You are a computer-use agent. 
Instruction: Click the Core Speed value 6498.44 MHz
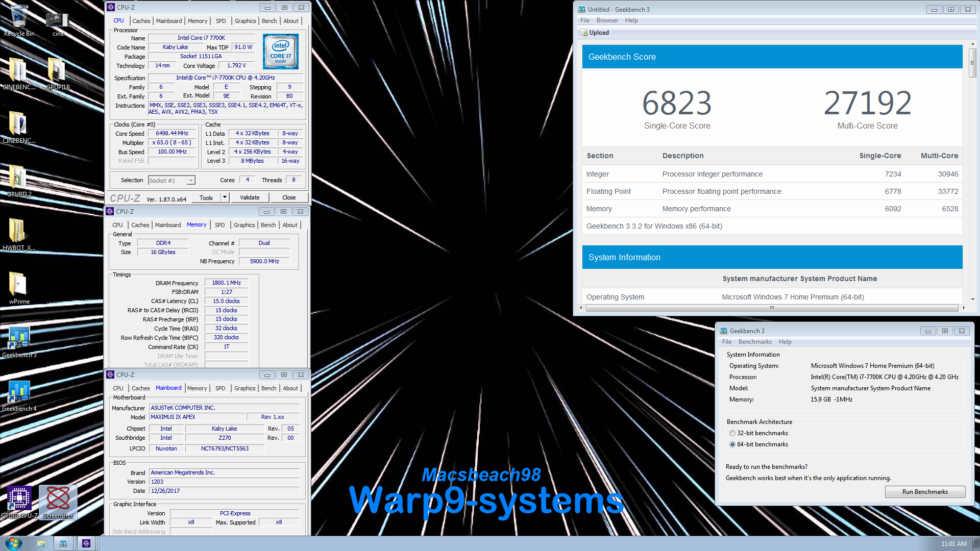172,133
